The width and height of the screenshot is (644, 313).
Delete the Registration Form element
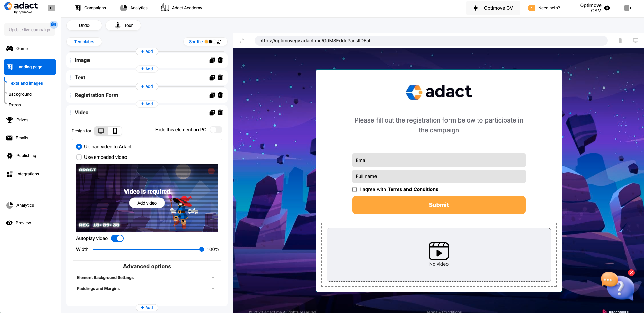[x=220, y=95]
